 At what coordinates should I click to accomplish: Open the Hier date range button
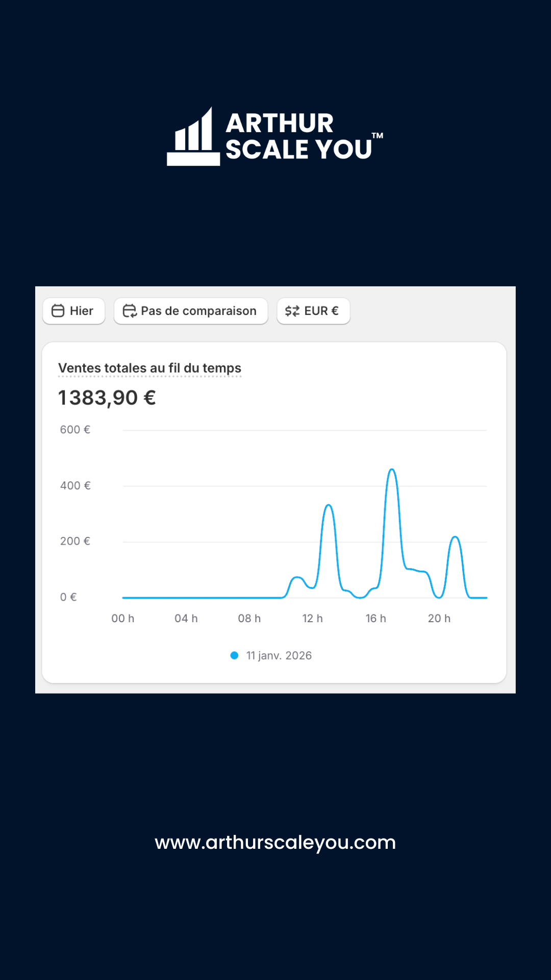tap(74, 311)
